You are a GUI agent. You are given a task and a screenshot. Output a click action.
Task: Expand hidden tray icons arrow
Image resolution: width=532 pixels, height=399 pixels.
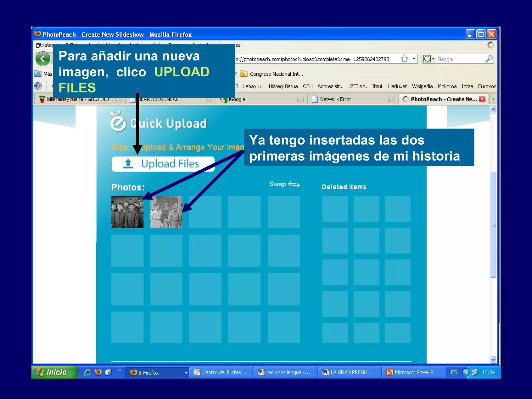(x=466, y=373)
